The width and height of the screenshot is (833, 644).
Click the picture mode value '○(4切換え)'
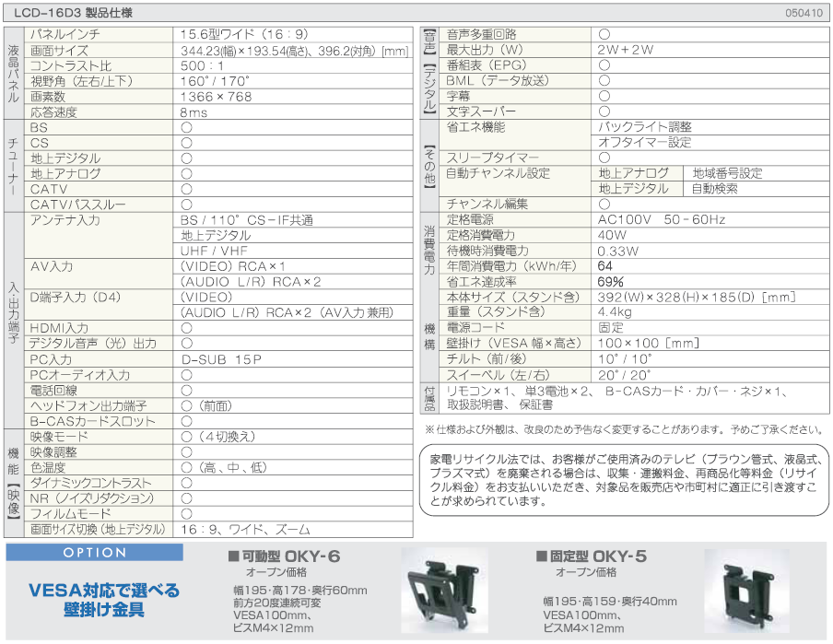218,437
